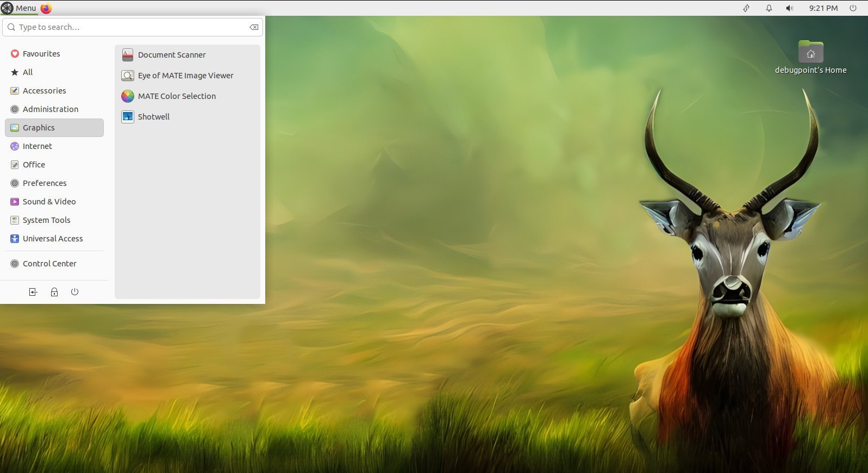
Task: Select the All category
Action: point(54,72)
